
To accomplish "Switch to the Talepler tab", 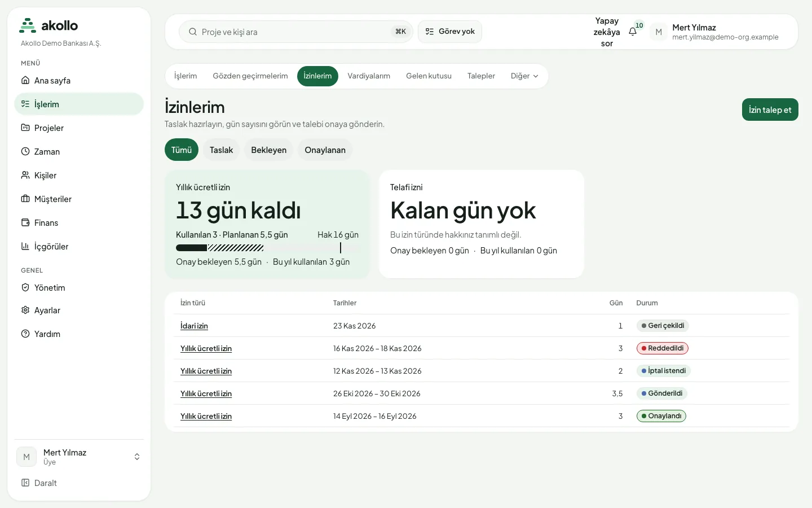I will click(x=481, y=76).
